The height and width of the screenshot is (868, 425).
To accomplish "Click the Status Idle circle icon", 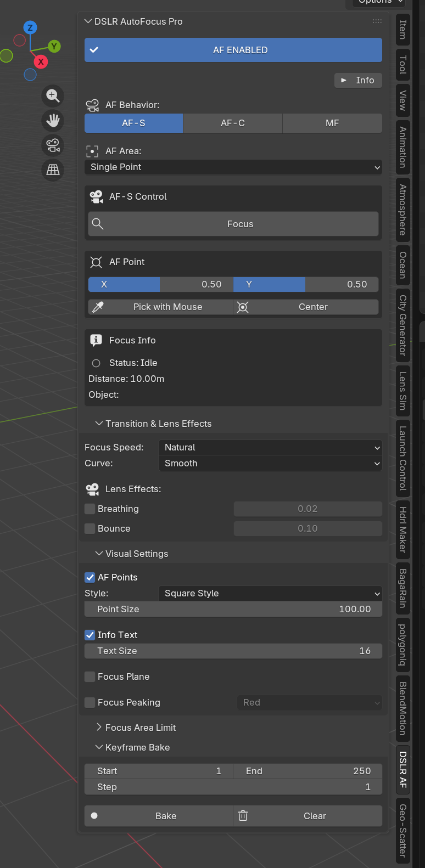I will tap(96, 363).
